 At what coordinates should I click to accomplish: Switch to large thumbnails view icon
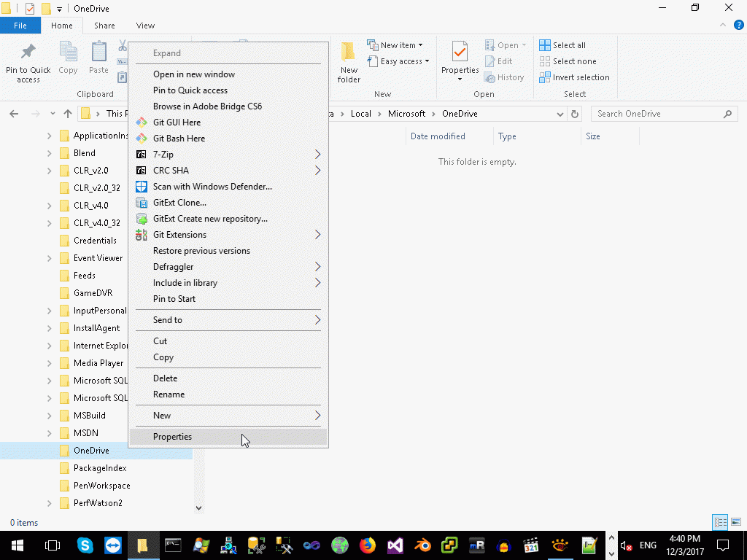click(736, 522)
